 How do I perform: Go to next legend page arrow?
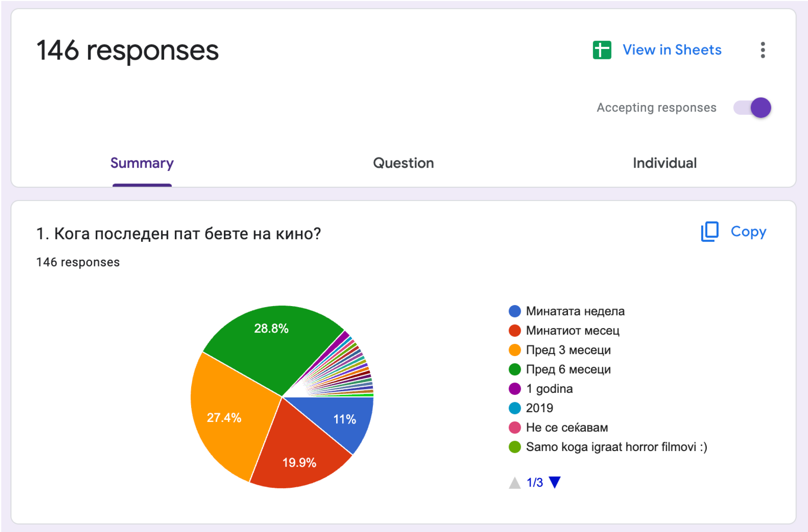pos(555,482)
